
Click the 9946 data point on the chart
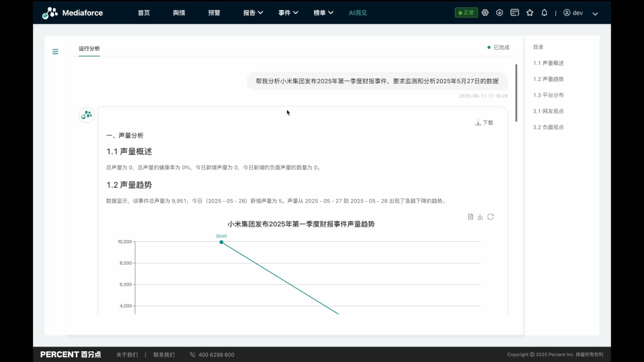pos(221,242)
